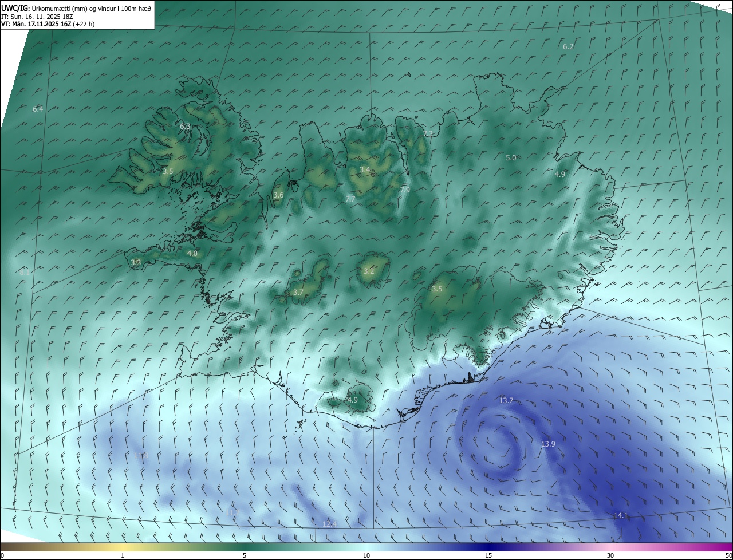Click the 4.0 value label on the map
733x560 pixels.
point(192,253)
